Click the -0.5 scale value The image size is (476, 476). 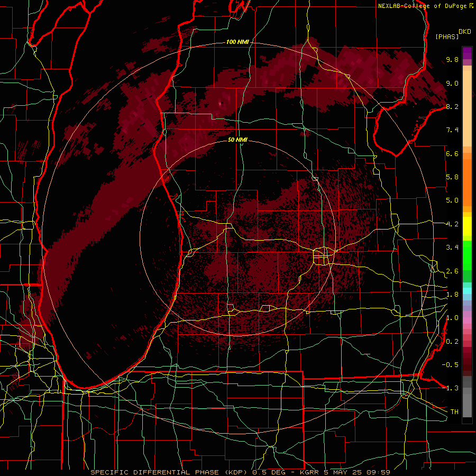click(450, 365)
